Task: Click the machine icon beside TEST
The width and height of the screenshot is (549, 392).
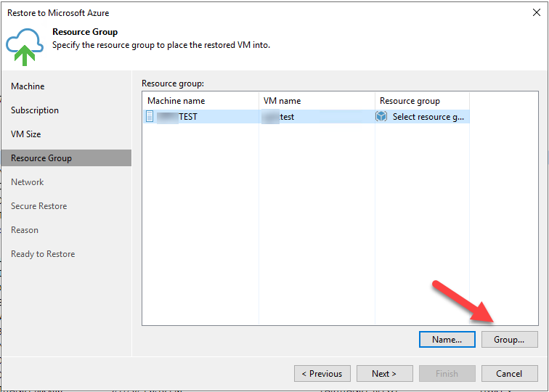Action: (x=150, y=116)
